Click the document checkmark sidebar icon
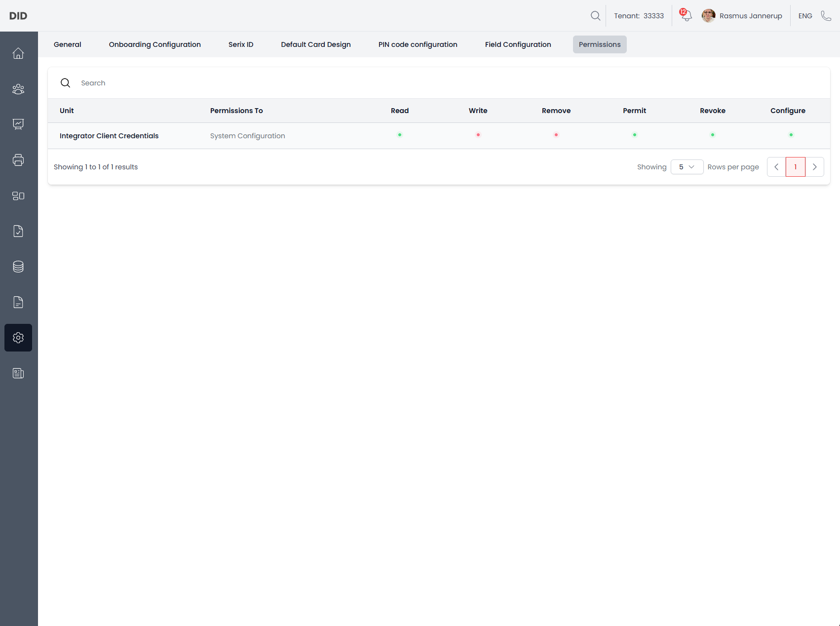 [x=18, y=231]
